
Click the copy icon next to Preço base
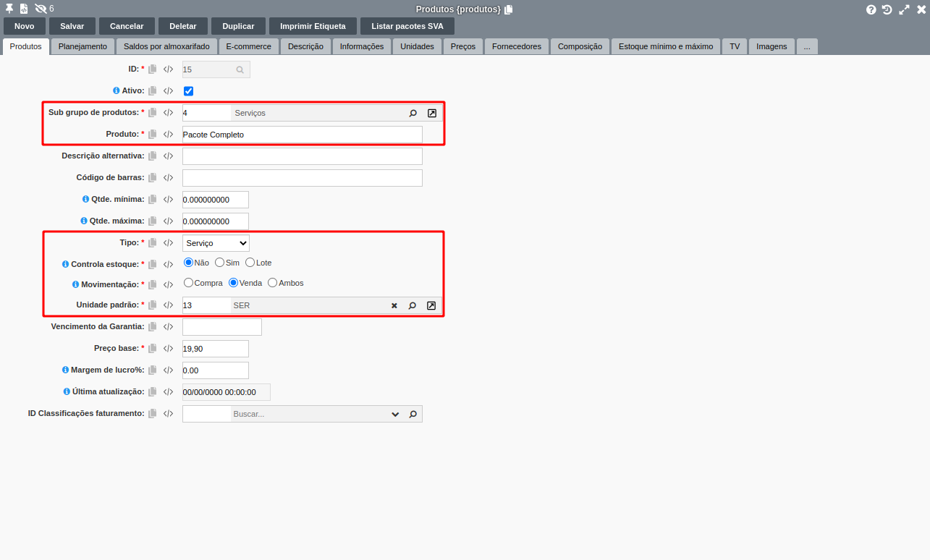[153, 349]
